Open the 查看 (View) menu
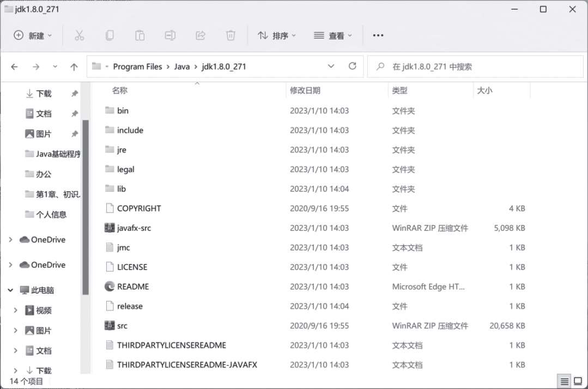This screenshot has width=588, height=389. tap(333, 35)
